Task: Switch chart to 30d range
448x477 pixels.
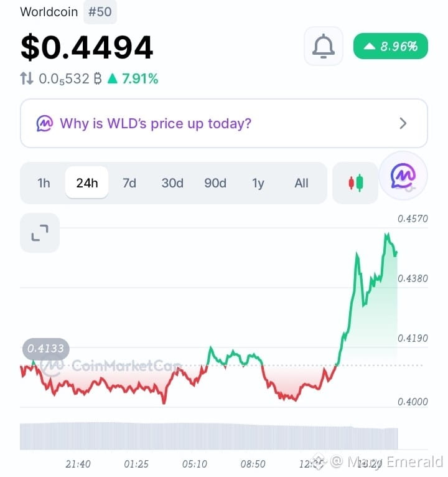Action: 172,183
